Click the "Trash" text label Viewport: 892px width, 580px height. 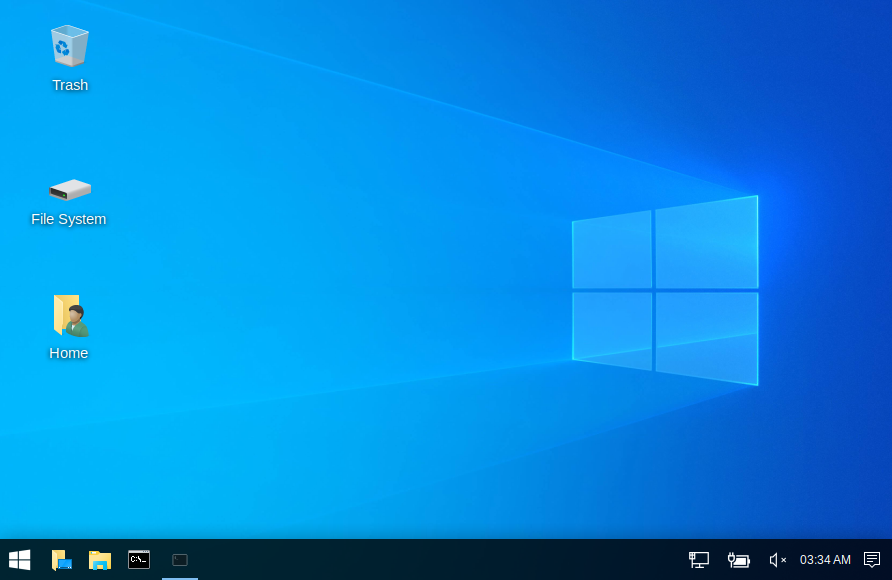(x=70, y=85)
